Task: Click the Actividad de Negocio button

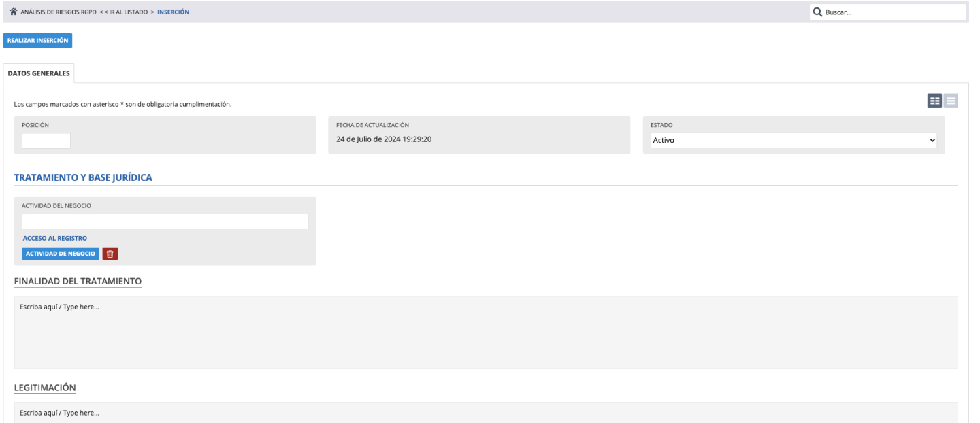Action: click(x=61, y=254)
